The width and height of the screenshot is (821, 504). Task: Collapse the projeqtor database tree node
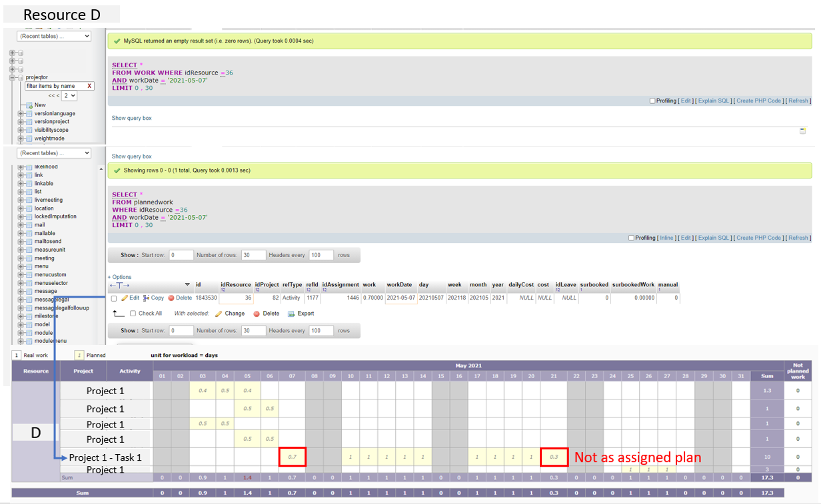click(12, 77)
